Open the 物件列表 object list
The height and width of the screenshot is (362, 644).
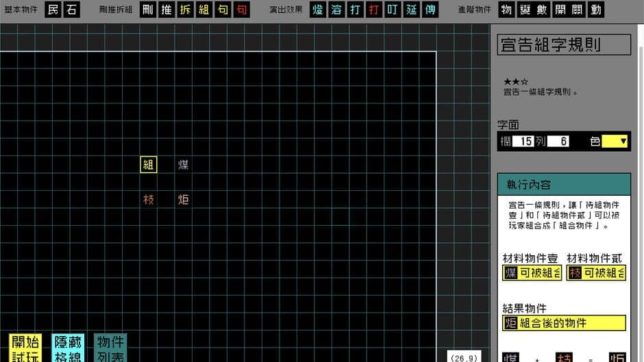pos(110,348)
